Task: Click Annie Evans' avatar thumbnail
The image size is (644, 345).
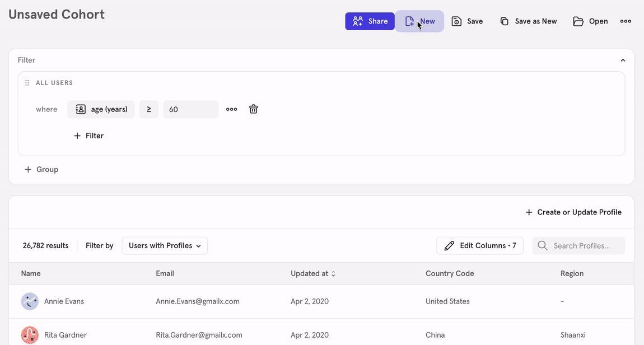Action: [30, 301]
